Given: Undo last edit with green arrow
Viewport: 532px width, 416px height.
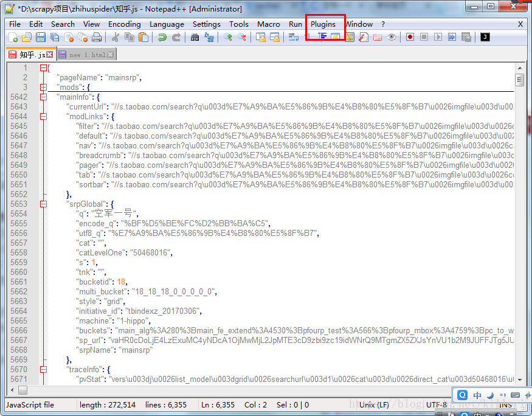Looking at the screenshot, I should pos(162,37).
